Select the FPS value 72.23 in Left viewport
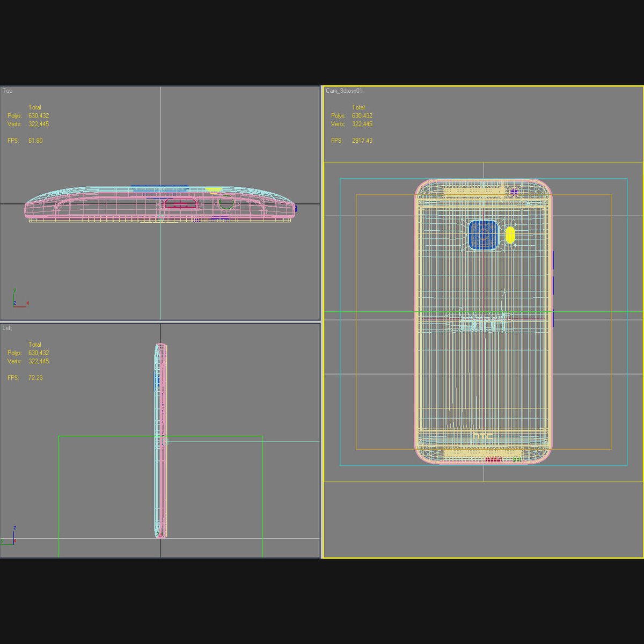Image resolution: width=644 pixels, height=644 pixels. (x=35, y=378)
